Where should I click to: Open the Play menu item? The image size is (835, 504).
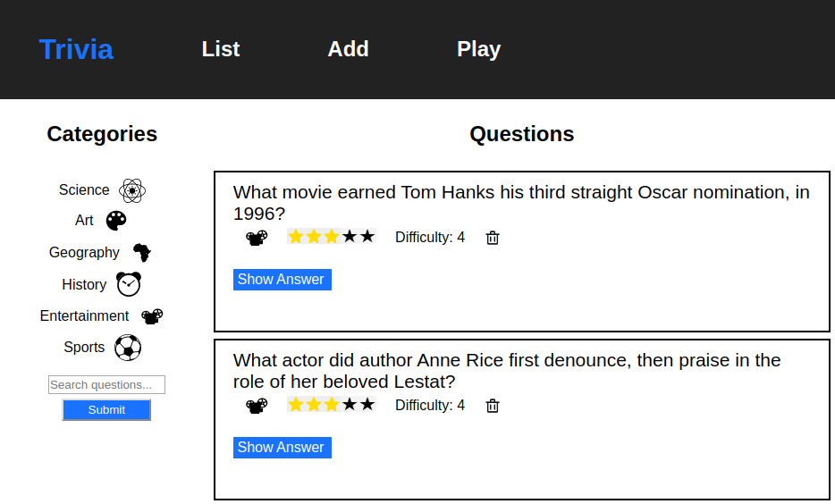click(479, 49)
